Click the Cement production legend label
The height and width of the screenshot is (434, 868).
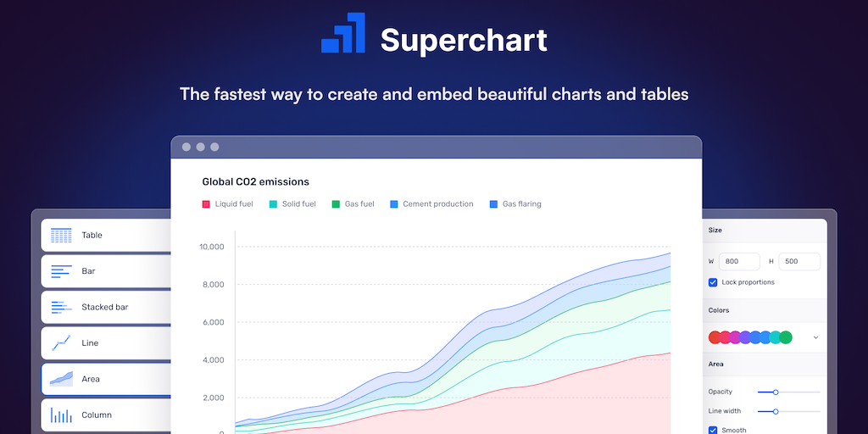[437, 204]
